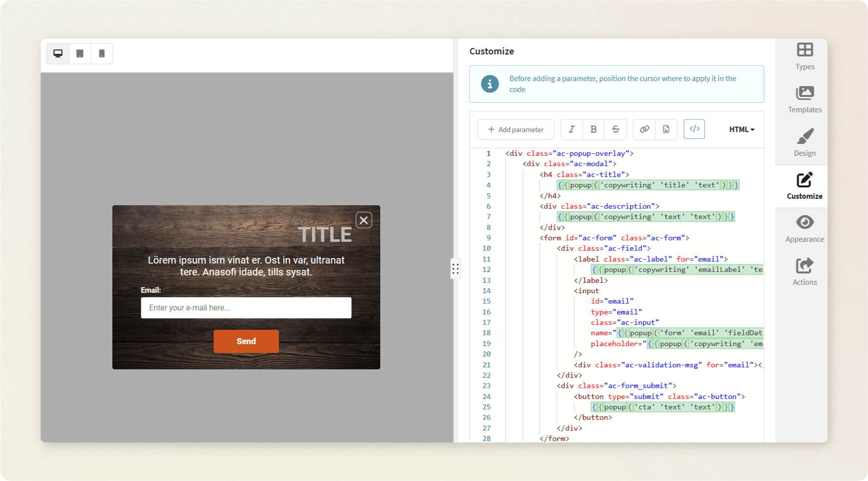Switch to tablet preview mode
The width and height of the screenshot is (868, 481).
click(80, 54)
